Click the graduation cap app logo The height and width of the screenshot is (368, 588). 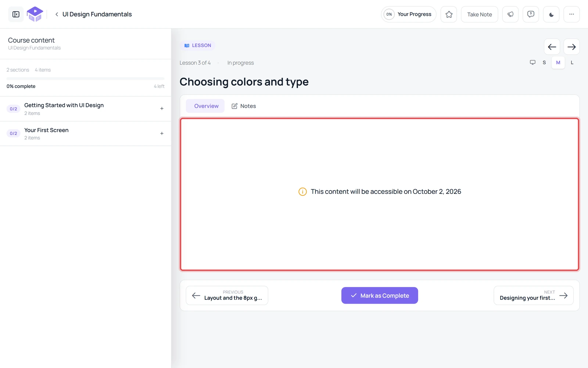pyautogui.click(x=35, y=14)
